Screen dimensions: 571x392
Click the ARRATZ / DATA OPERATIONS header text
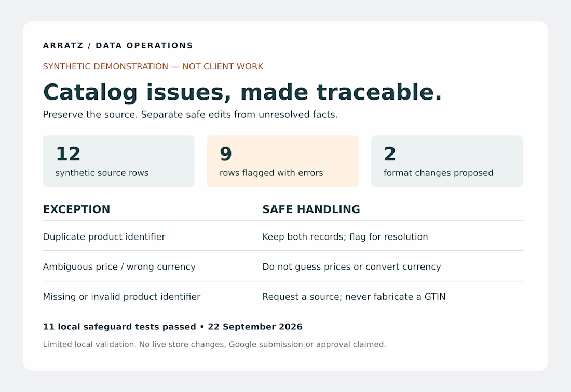[x=118, y=46]
